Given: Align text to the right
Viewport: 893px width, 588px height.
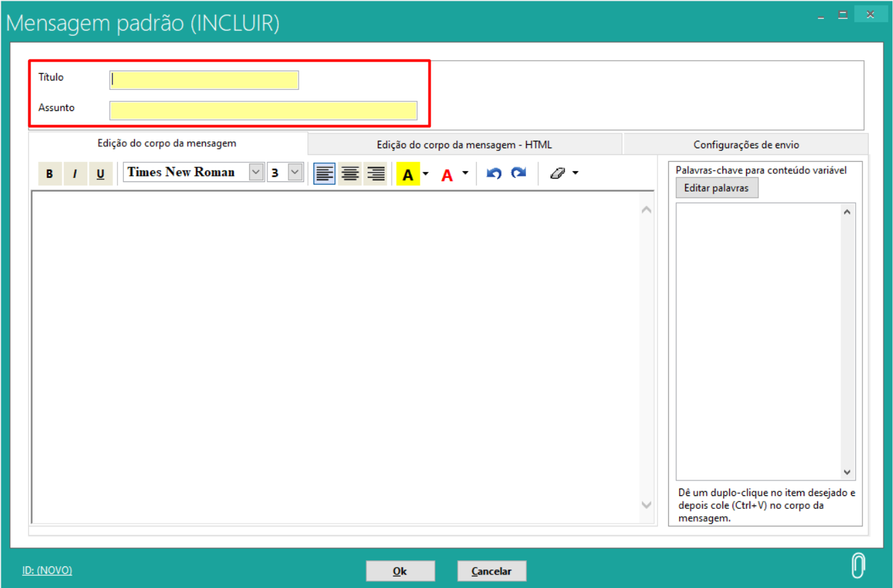Looking at the screenshot, I should click(375, 174).
